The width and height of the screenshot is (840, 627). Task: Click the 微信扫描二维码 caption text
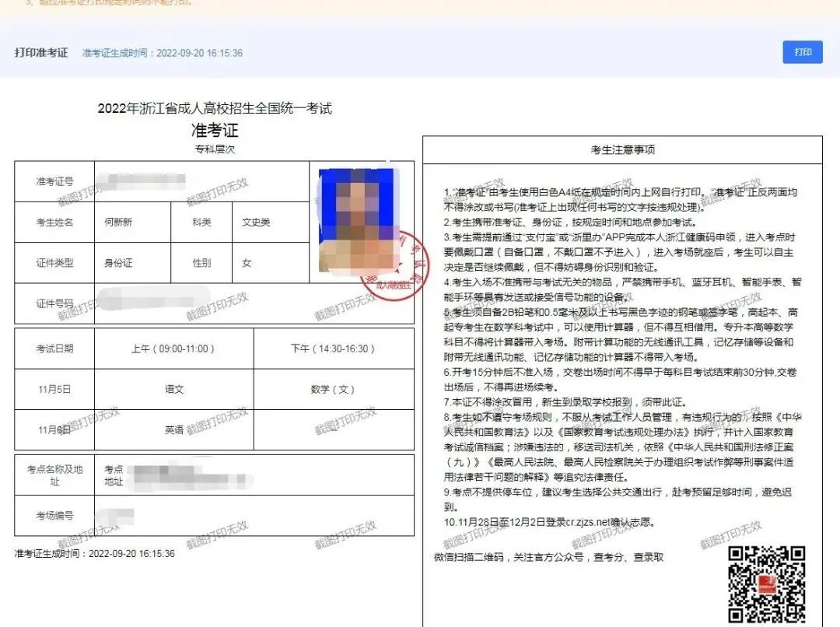548,557
